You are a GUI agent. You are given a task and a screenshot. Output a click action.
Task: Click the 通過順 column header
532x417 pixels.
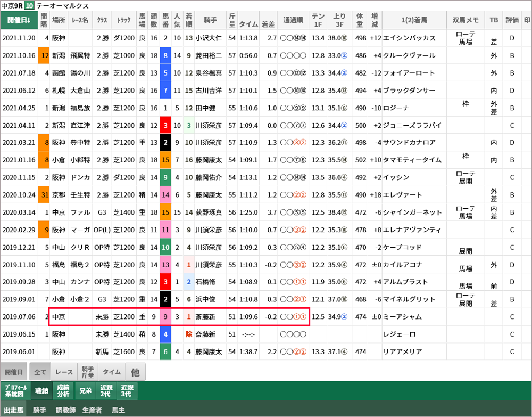tap(293, 20)
